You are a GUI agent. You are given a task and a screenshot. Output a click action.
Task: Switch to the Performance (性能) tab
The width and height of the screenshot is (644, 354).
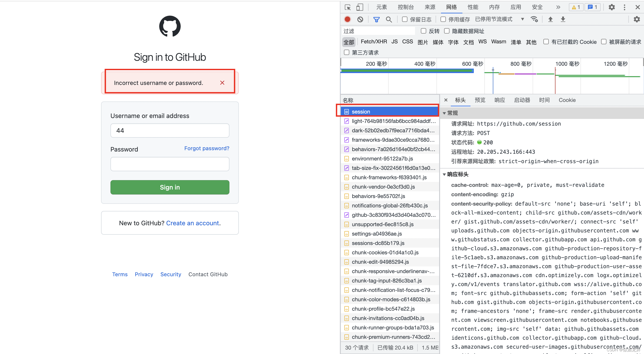473,7
